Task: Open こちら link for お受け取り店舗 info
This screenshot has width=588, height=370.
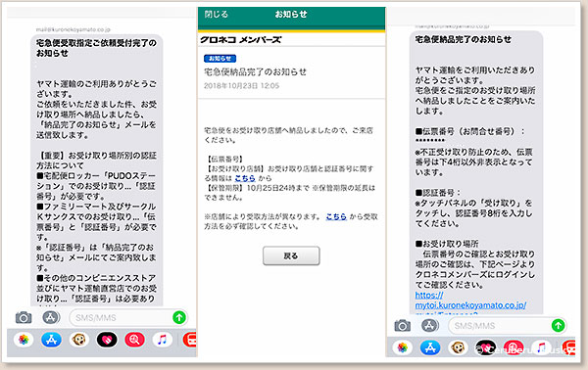Action: click(x=245, y=178)
